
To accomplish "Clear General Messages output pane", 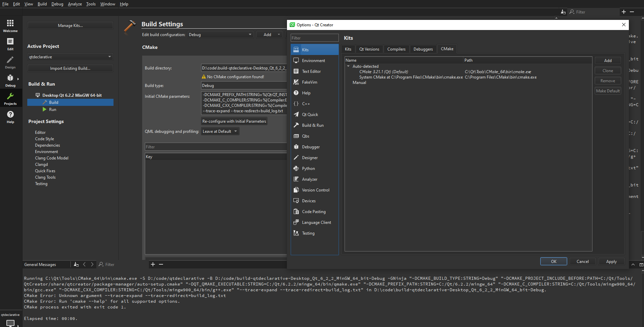I will 76,264.
